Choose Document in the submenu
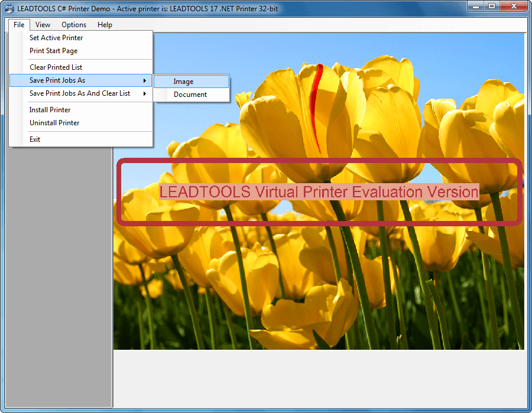 click(x=192, y=95)
